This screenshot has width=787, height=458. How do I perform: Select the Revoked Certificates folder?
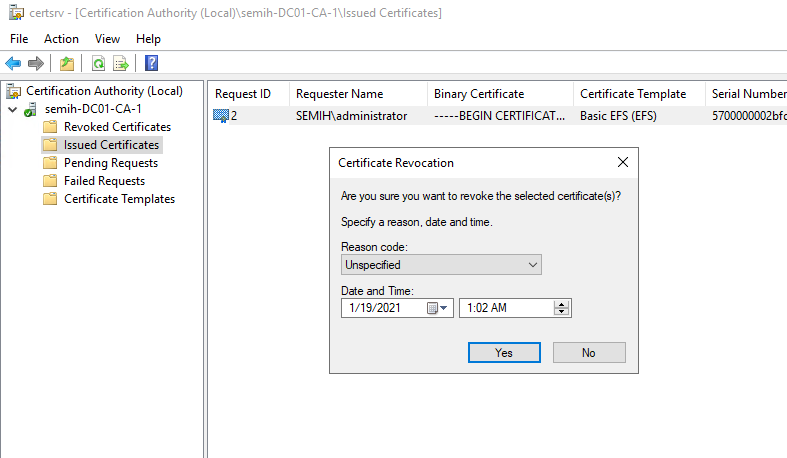(x=116, y=127)
